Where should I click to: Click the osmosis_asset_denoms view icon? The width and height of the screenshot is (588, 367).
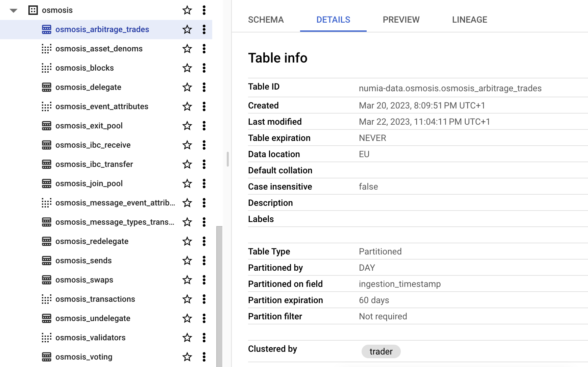[47, 49]
